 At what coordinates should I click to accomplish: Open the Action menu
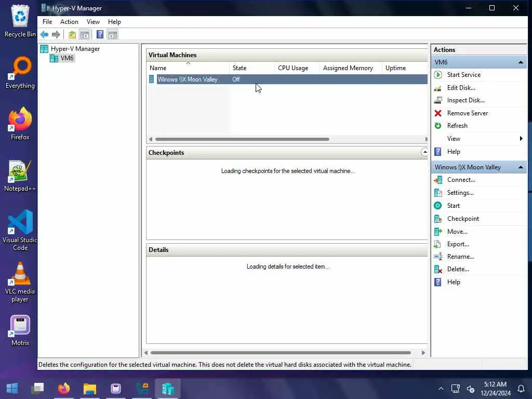[x=69, y=22]
